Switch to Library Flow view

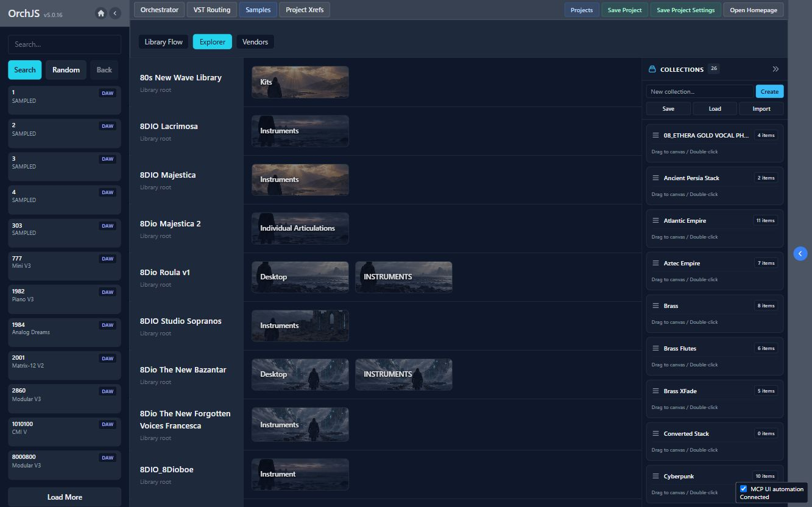pos(164,42)
